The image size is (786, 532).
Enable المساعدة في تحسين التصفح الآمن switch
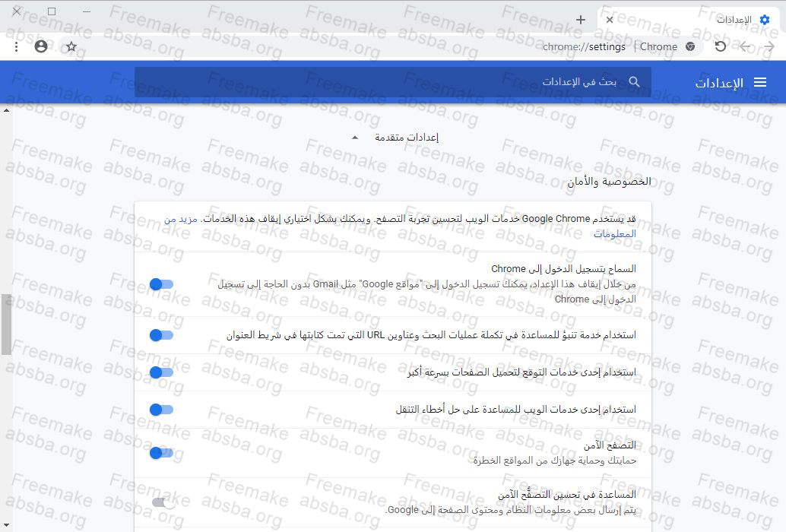pos(163,502)
